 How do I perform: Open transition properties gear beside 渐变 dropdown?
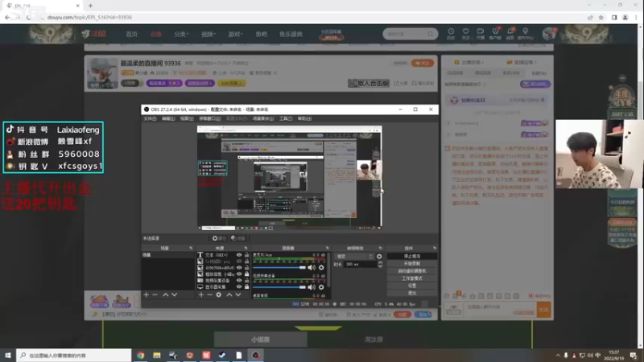[379, 257]
